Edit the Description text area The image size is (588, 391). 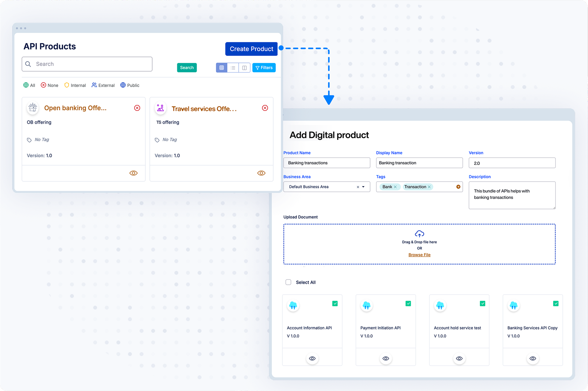(x=512, y=195)
